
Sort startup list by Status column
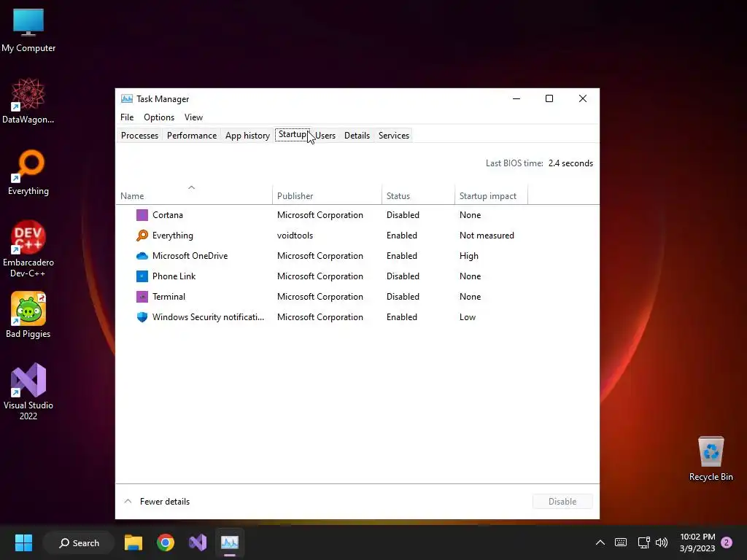418,195
